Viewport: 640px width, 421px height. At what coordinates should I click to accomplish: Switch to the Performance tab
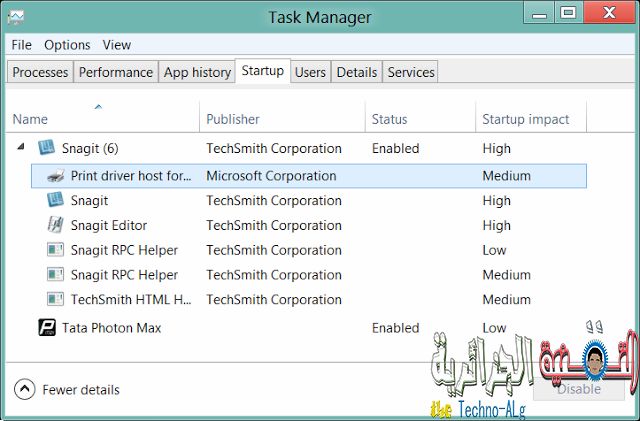(116, 72)
